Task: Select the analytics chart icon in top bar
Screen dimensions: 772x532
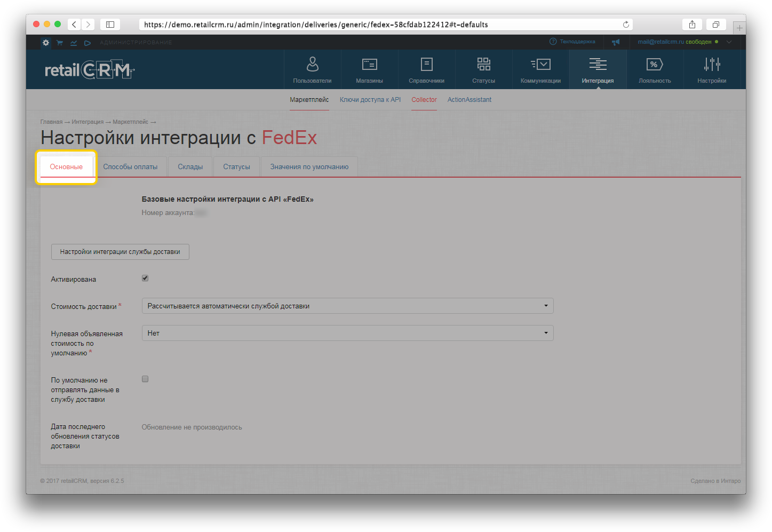Action: (73, 42)
